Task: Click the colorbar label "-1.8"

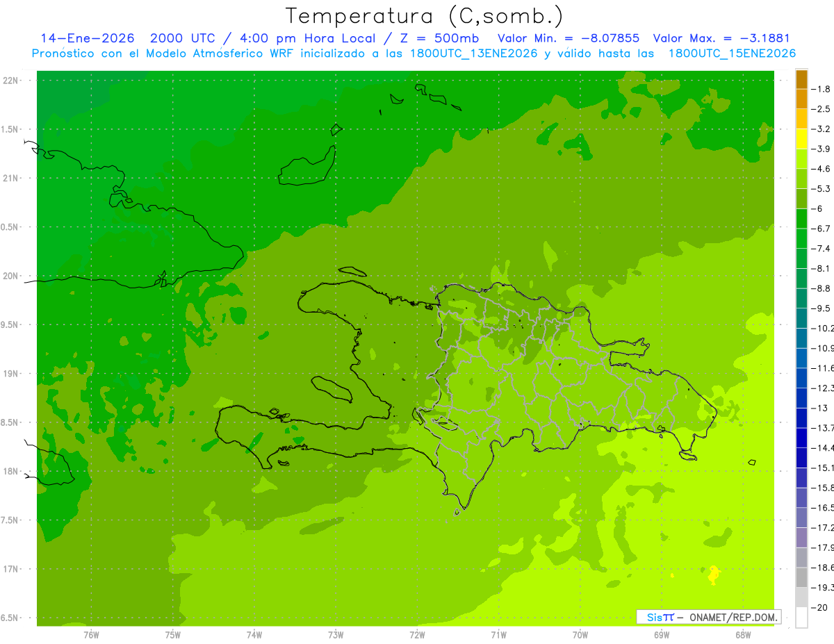Action: (821, 89)
